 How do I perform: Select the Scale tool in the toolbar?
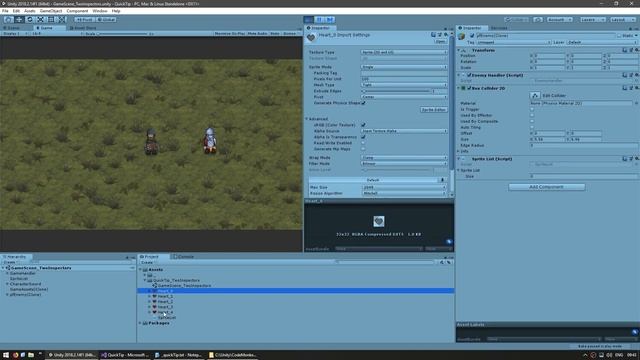pyautogui.click(x=40, y=20)
